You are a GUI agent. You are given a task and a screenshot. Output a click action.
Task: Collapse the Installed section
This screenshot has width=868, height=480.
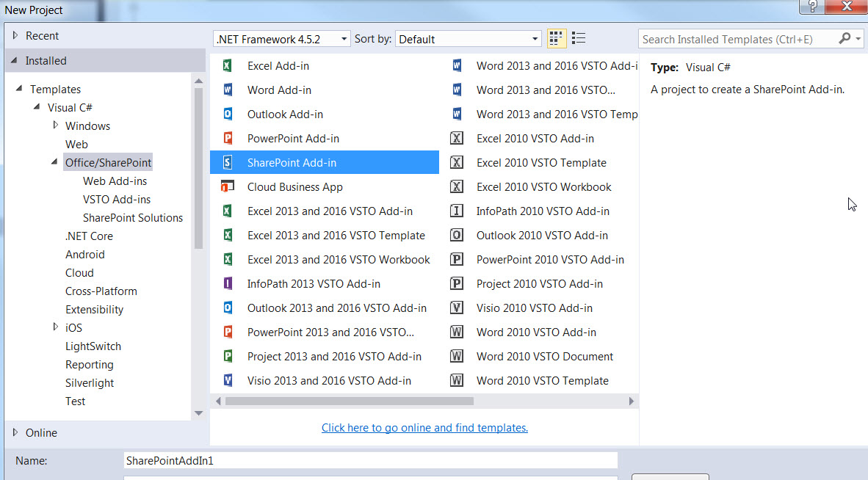tap(15, 60)
